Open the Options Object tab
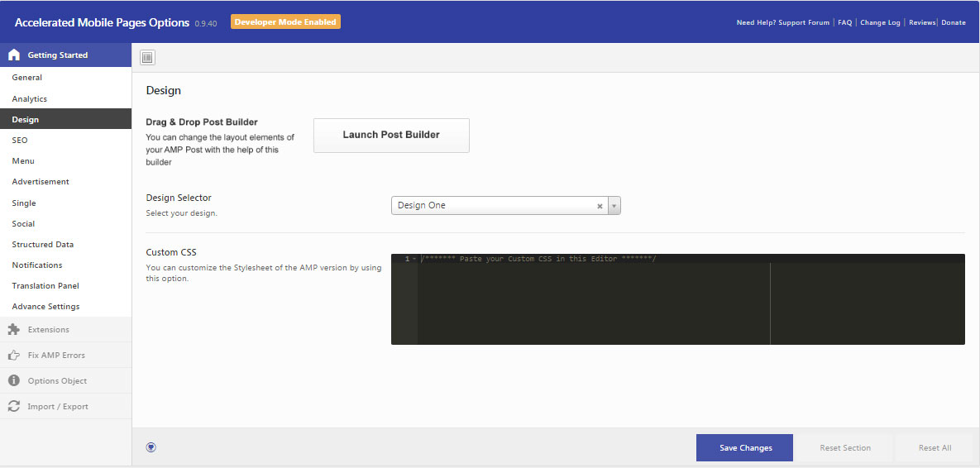The image size is (980, 468). 65,380
